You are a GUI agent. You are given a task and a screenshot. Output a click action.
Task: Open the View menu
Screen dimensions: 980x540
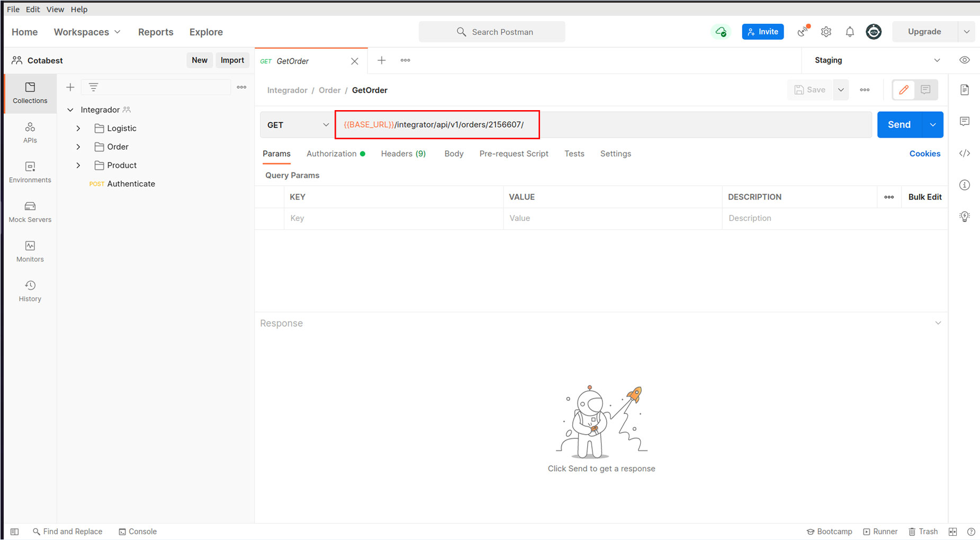pos(55,10)
